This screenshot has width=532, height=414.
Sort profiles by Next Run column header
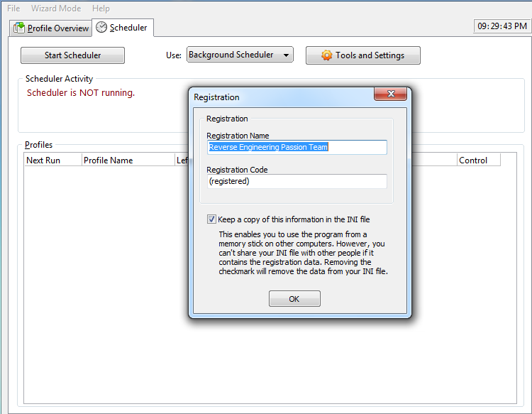[x=53, y=160]
